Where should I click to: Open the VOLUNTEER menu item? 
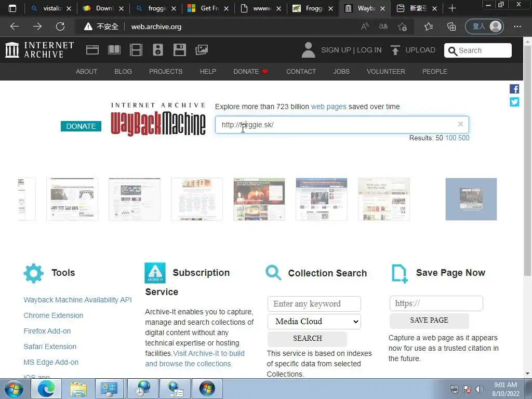tap(386, 72)
